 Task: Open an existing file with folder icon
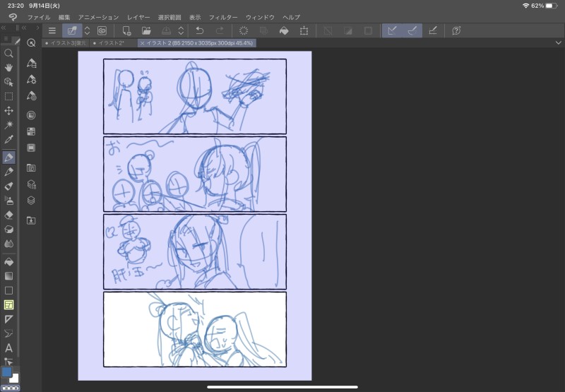point(146,30)
